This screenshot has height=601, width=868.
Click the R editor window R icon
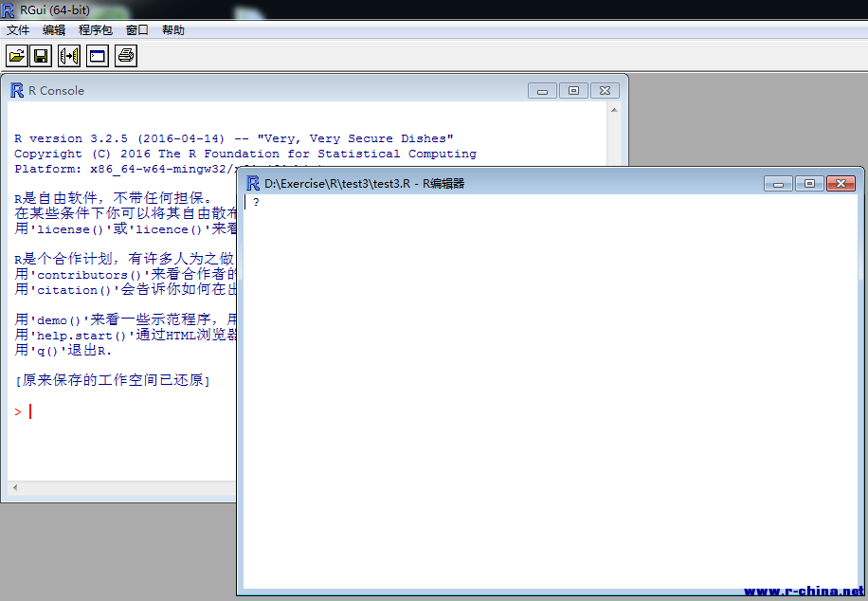click(253, 183)
